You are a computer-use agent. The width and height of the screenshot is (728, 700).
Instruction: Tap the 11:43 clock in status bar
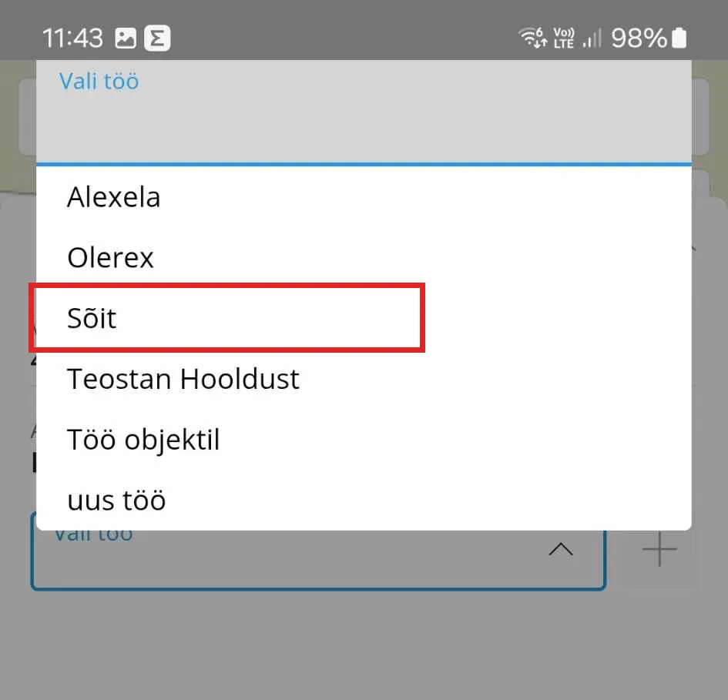pos(72,38)
